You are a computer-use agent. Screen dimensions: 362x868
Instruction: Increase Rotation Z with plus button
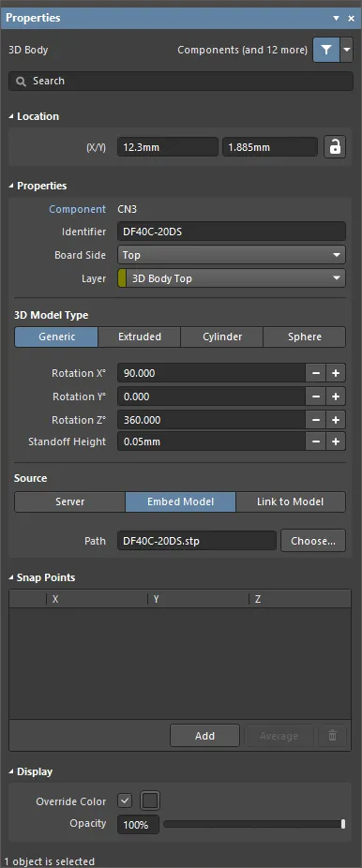(336, 420)
